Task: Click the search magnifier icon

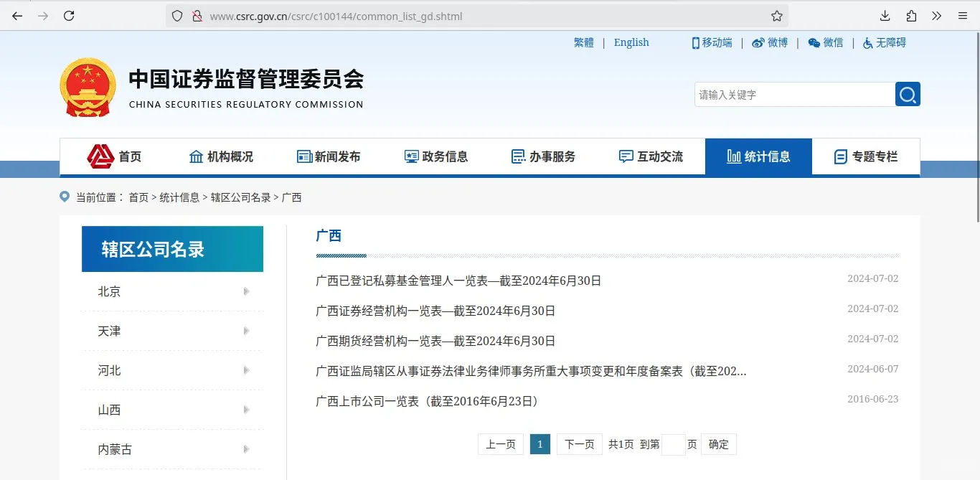Action: 906,94
